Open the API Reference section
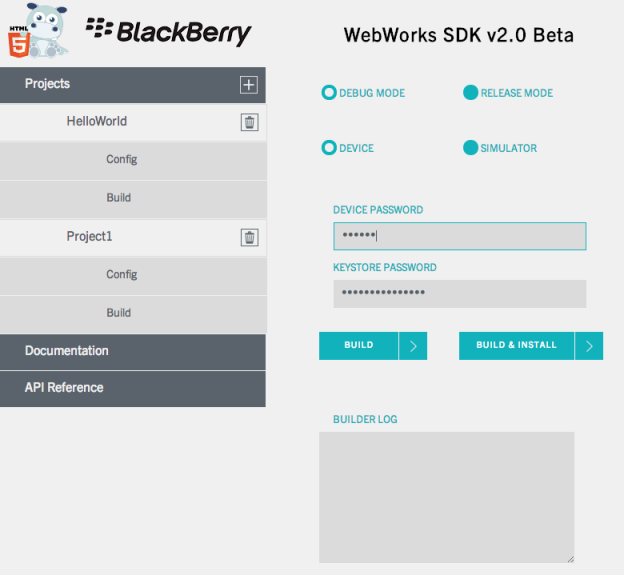This screenshot has width=624, height=575. coord(133,388)
